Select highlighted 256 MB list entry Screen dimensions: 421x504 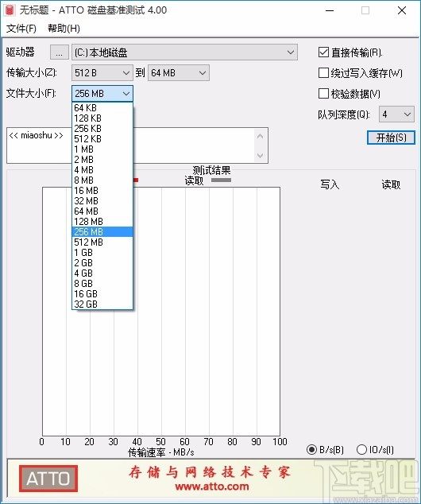click(102, 232)
